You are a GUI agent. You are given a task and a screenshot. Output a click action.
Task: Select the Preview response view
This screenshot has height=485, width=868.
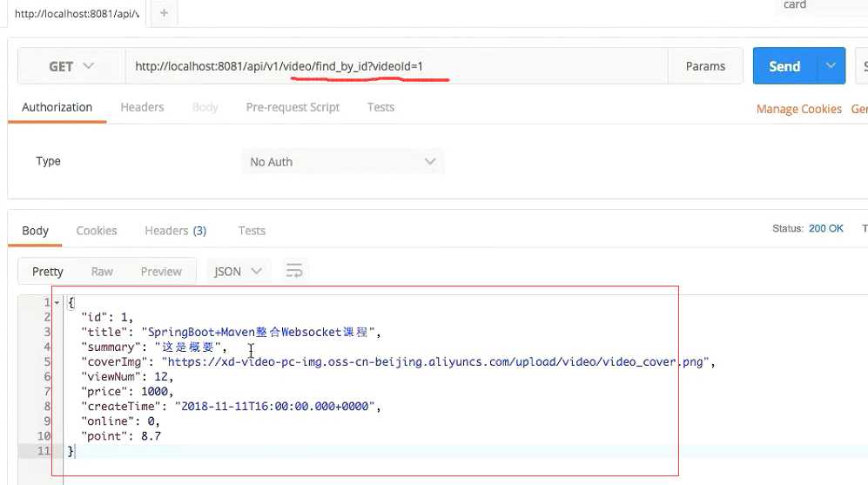point(161,272)
